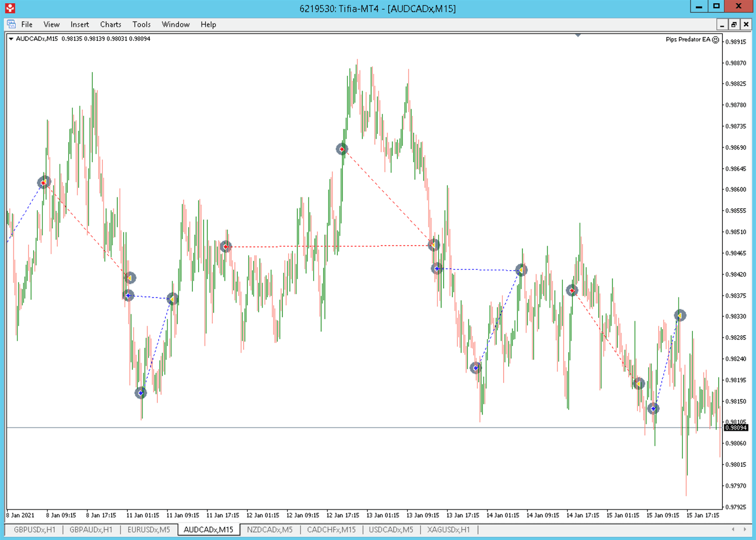This screenshot has height=540, width=756.
Task: Open the Charts menu
Action: pyautogui.click(x=110, y=25)
